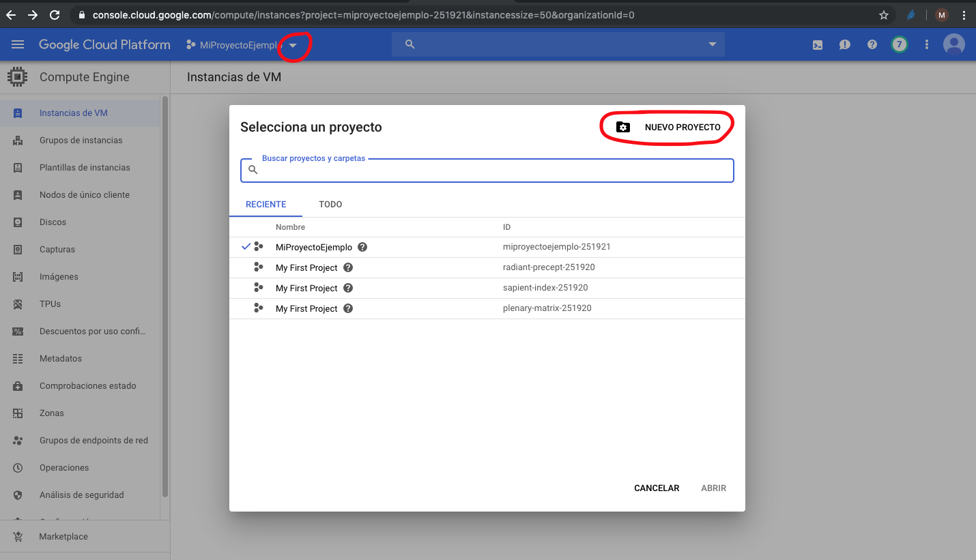The image size is (976, 560).
Task: Click help icon for plenary-matrix-251920 project
Action: tap(348, 308)
